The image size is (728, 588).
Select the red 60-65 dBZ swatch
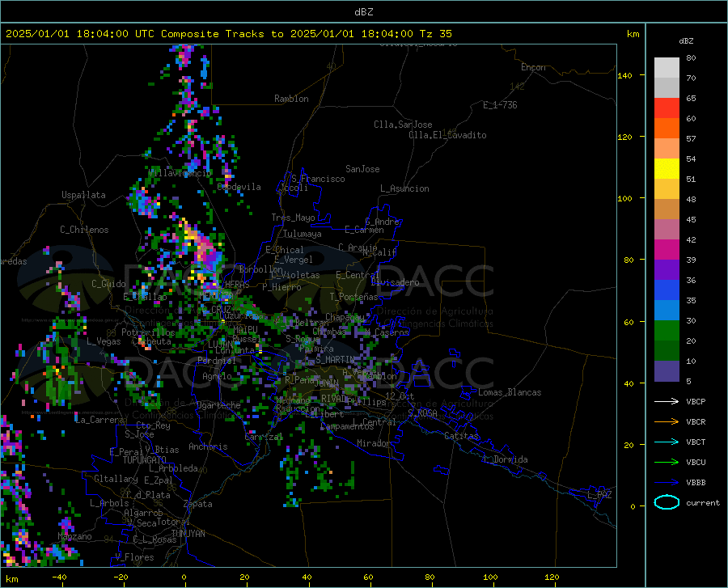(667, 108)
